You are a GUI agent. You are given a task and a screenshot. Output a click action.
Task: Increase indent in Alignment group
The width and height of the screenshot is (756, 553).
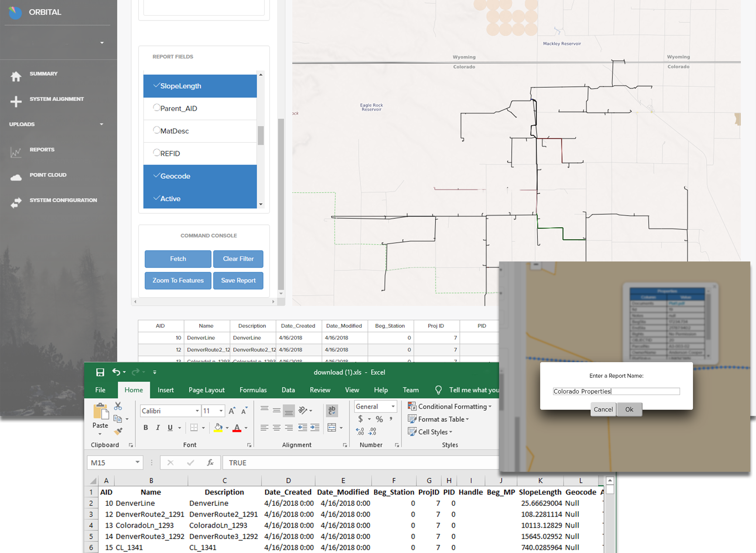click(315, 428)
